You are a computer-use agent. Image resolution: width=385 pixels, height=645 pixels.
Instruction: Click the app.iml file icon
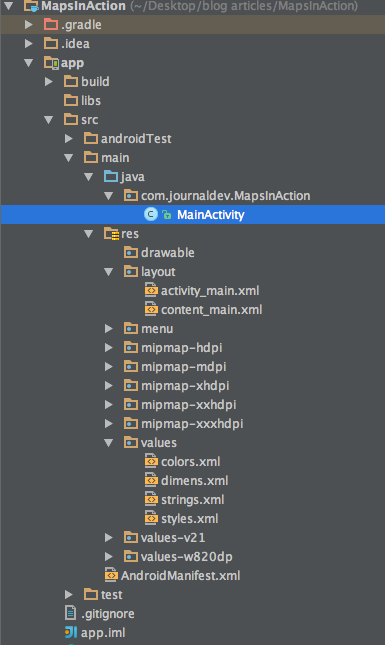(x=71, y=632)
